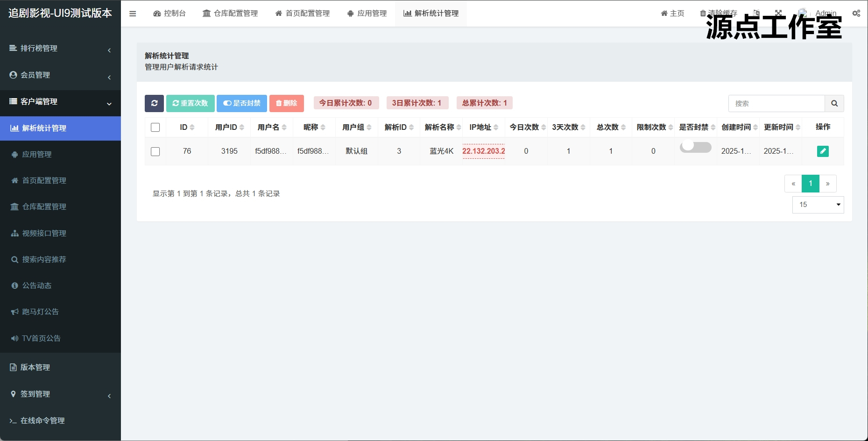Check the select-all checkbox in table header

(x=155, y=127)
